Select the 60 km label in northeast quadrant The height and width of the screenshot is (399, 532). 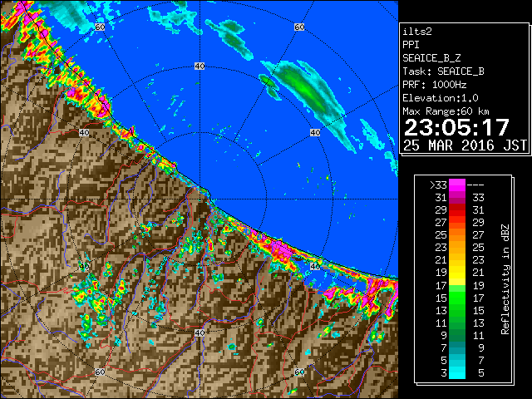(299, 27)
